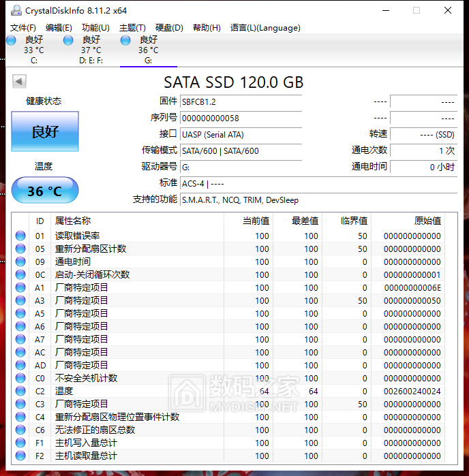The image size is (469, 476).
Task: Click status orb for C2 温度 row
Action: tap(20, 391)
